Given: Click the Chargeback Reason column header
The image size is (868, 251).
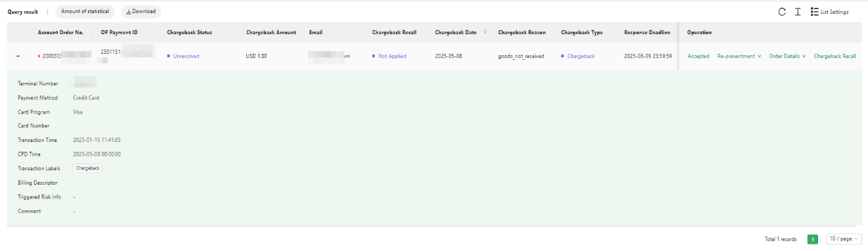Looking at the screenshot, I should pos(522,32).
